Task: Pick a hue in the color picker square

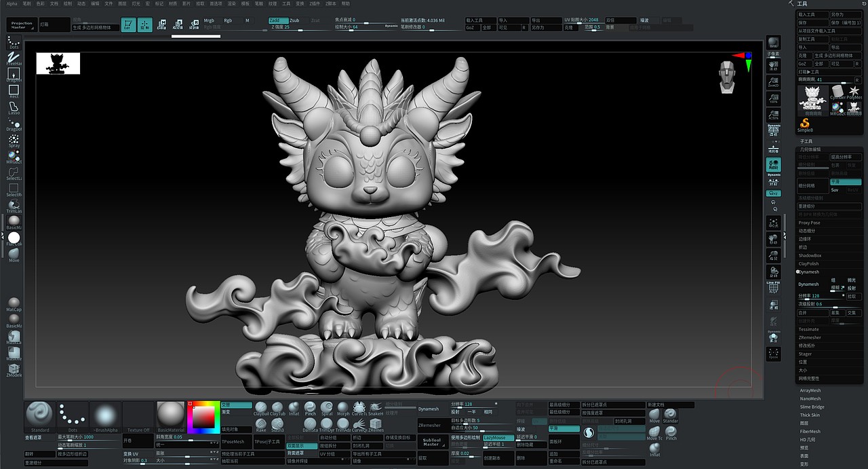Action: pos(202,417)
